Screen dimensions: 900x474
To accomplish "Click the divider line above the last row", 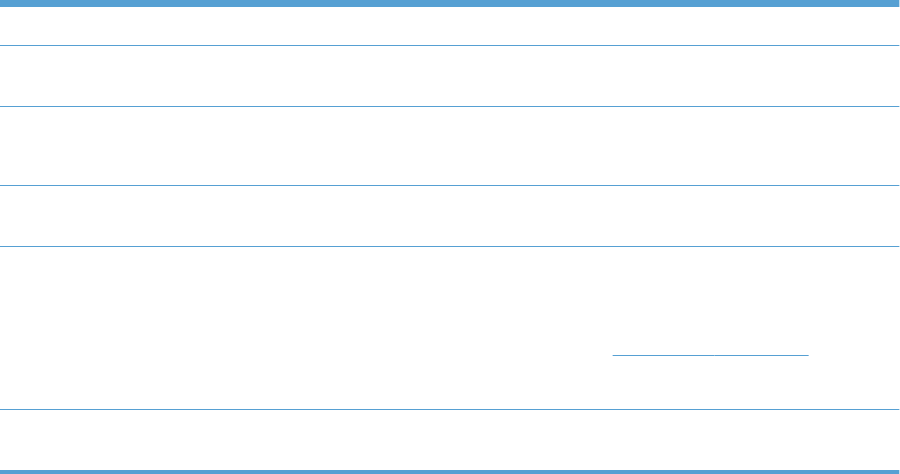I will pyautogui.click(x=450, y=409).
